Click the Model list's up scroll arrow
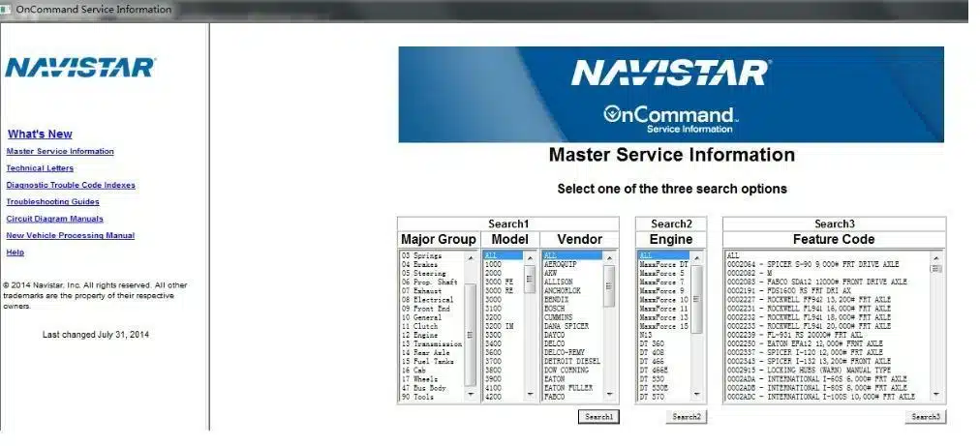Screen dimensions: 980x446 click(530, 257)
